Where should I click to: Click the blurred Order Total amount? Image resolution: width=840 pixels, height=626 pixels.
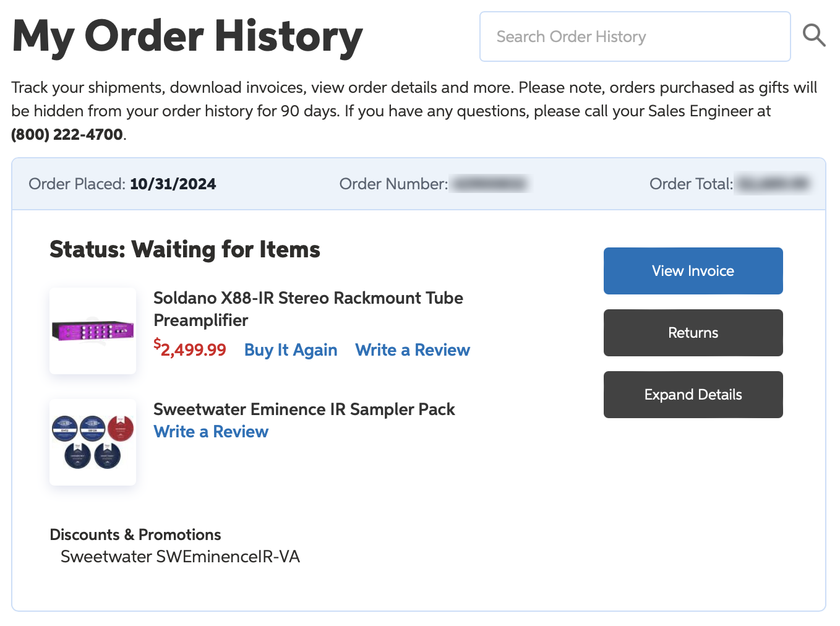pos(773,184)
